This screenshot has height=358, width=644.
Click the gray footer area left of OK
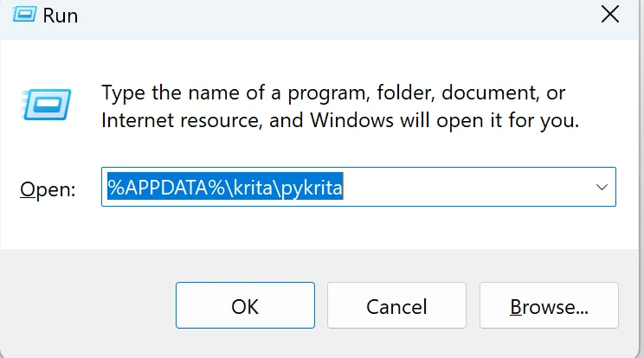tap(88, 305)
